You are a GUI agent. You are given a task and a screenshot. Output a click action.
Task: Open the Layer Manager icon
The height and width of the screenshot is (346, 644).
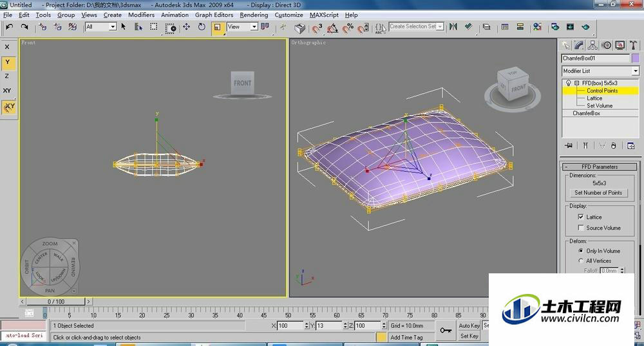487,27
